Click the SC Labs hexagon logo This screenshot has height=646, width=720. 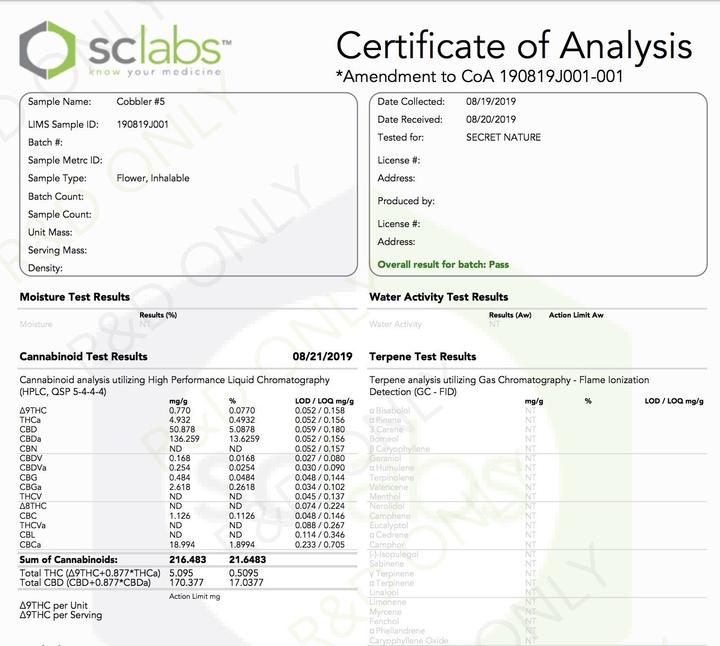pyautogui.click(x=47, y=50)
